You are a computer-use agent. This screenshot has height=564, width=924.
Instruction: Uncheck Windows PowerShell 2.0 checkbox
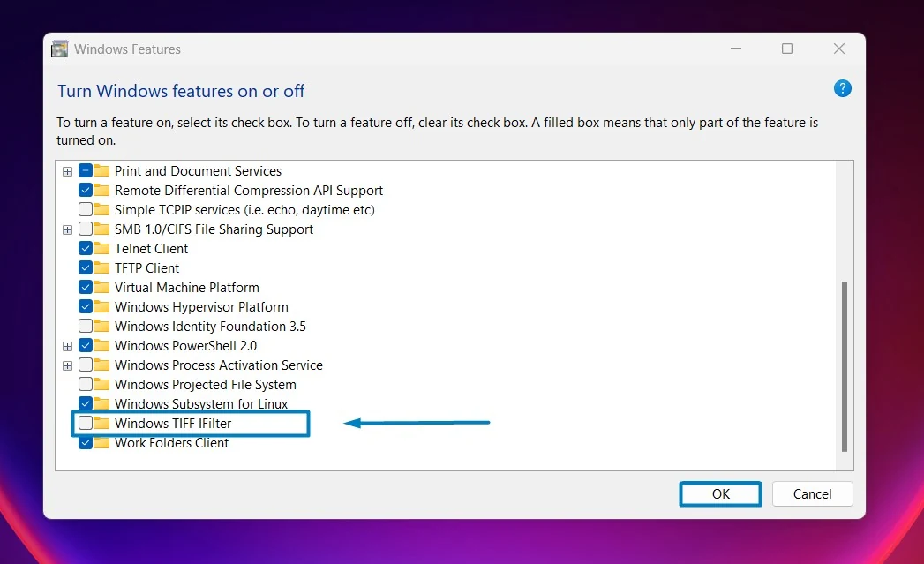point(86,345)
